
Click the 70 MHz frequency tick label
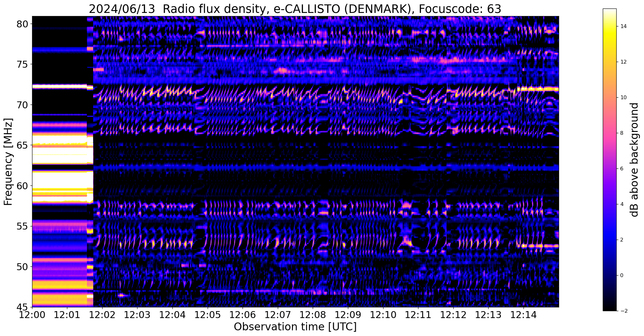(23, 105)
